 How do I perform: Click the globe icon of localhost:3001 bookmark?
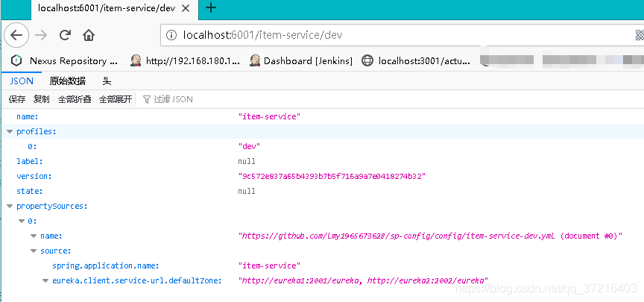(367, 61)
